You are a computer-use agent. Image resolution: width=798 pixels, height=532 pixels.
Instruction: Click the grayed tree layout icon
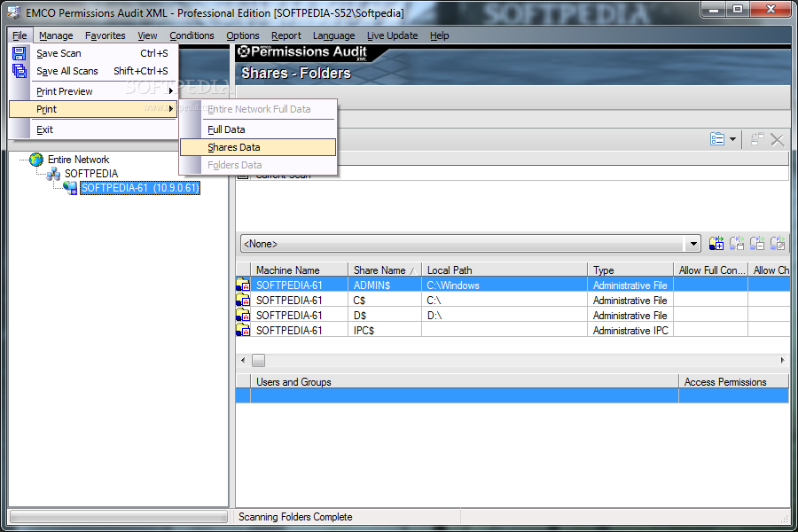coord(757,139)
